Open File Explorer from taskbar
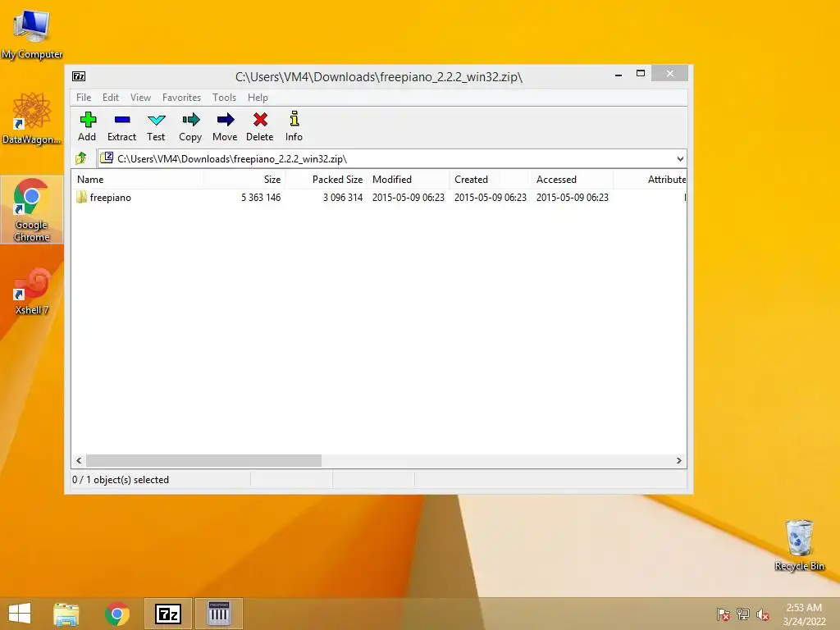This screenshot has width=840, height=630. 66,614
